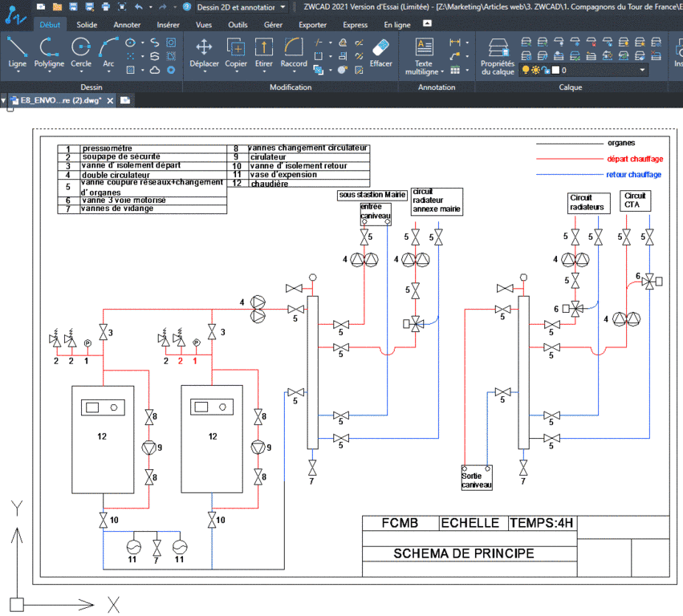The width and height of the screenshot is (683, 616).
Task: Close the E8_ENVO...re (2).dwg tab
Action: pos(110,100)
